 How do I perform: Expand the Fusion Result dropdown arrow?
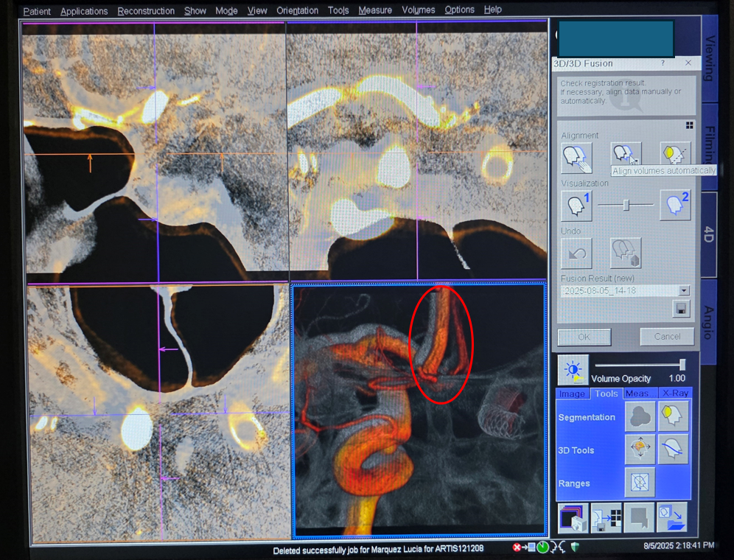[x=684, y=291]
